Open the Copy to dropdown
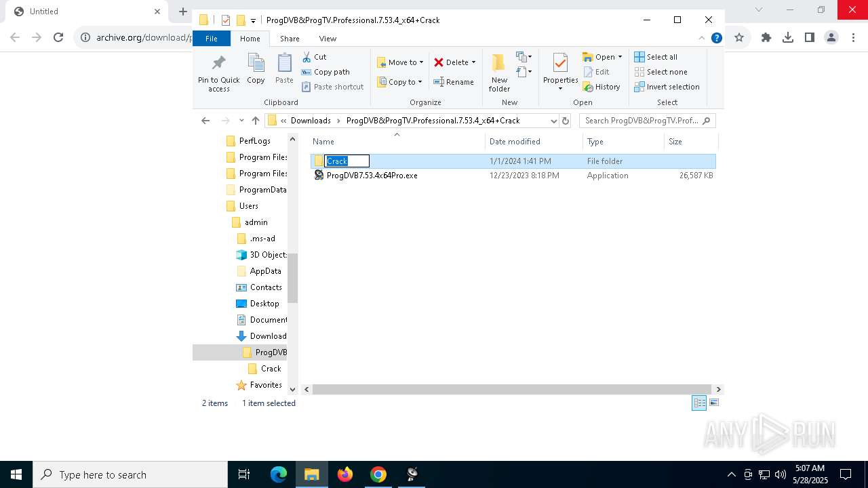The width and height of the screenshot is (868, 488). [x=399, y=82]
